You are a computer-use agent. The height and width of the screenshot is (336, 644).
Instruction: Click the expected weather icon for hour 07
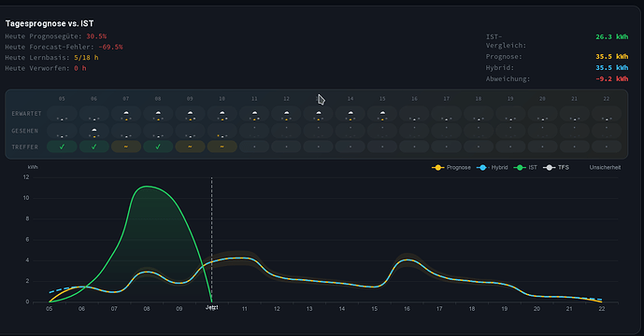126,114
